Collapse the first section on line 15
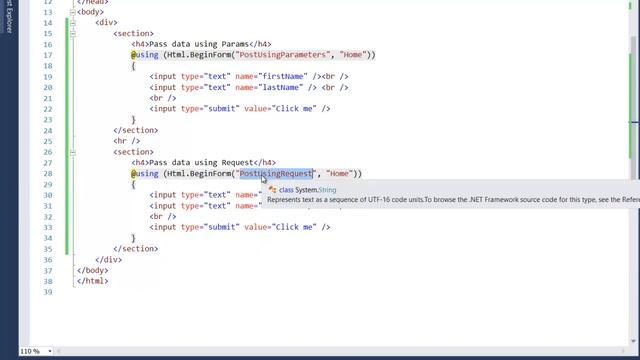The height and width of the screenshot is (360, 640). point(73,34)
